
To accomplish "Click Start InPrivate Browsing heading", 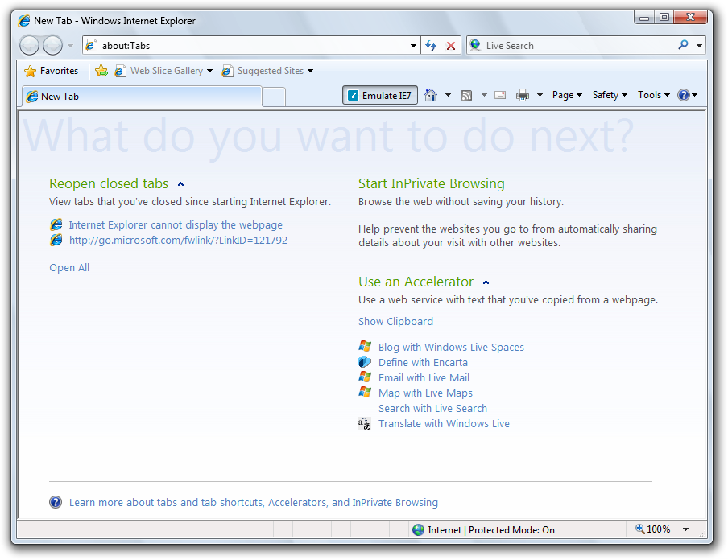I will point(432,183).
